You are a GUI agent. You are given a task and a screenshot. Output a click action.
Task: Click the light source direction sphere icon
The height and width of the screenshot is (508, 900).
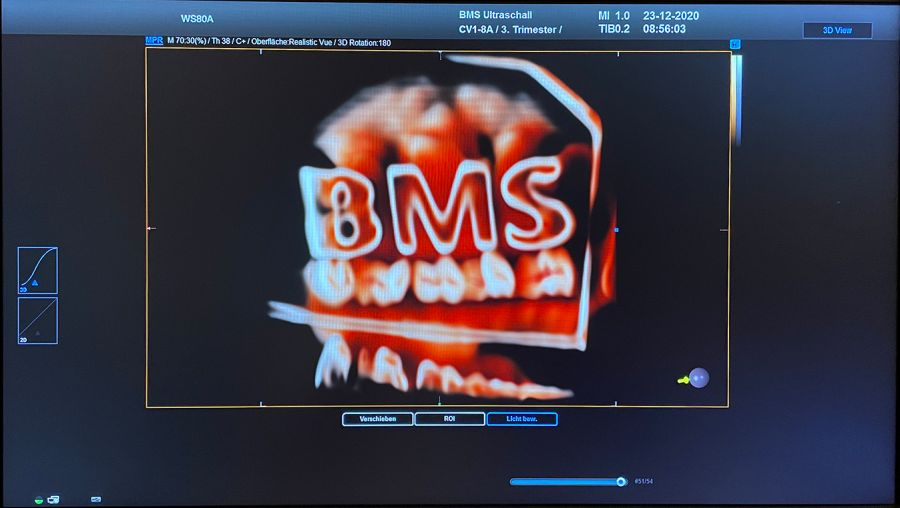[698, 378]
